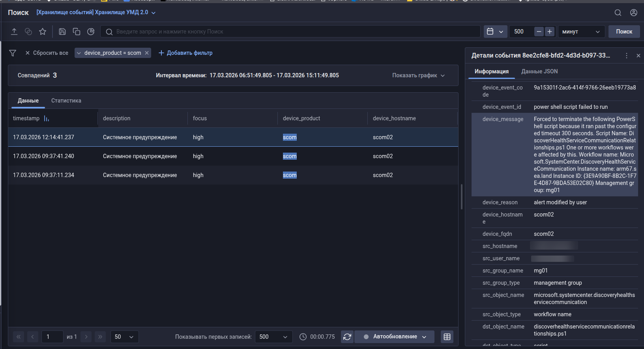644x349 pixels.
Task: Click the filter funnel icon
Action: click(x=13, y=53)
